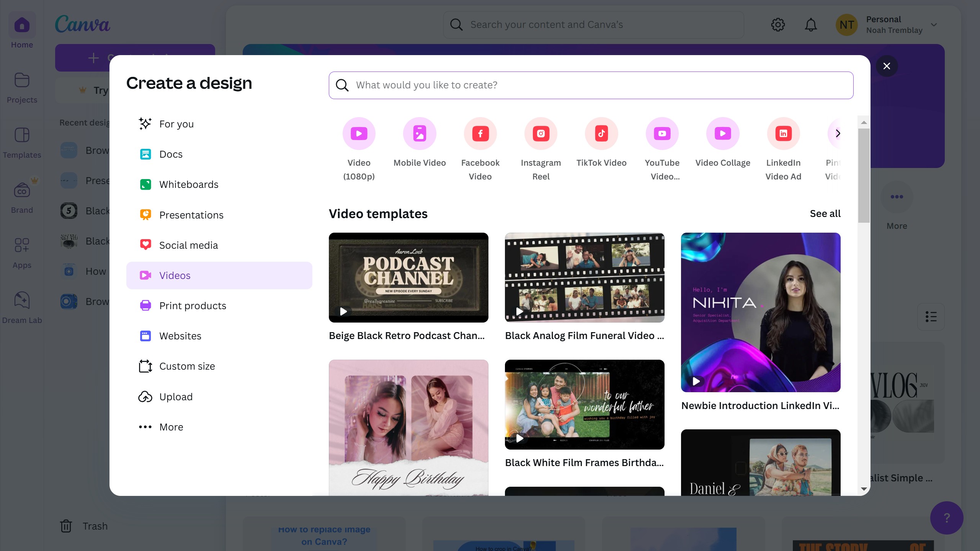Screen dimensions: 980x551
Task: Switch to the Presentations category
Action: 191,215
